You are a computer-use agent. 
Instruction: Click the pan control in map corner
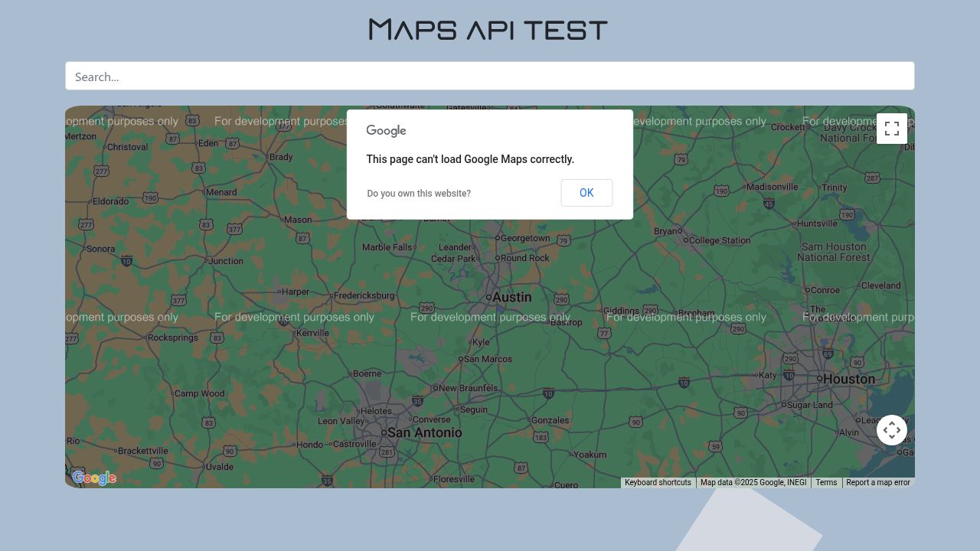coord(892,429)
